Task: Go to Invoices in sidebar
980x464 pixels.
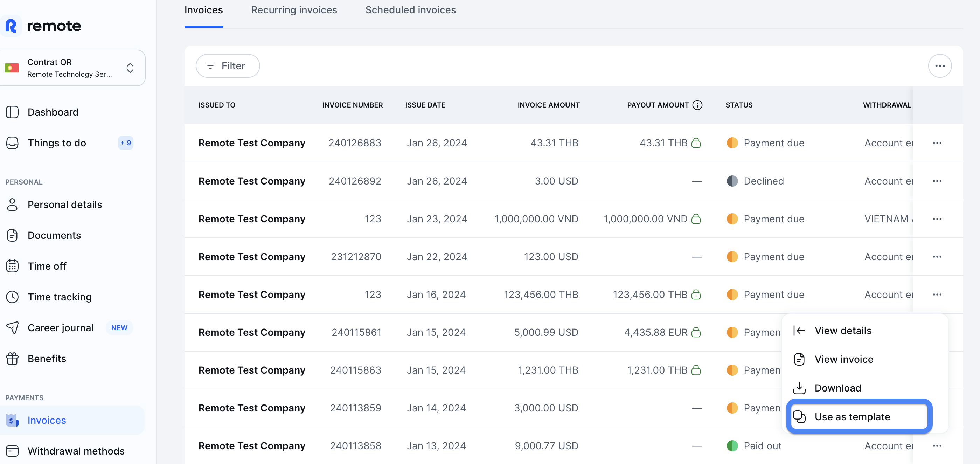Action: coord(72,420)
